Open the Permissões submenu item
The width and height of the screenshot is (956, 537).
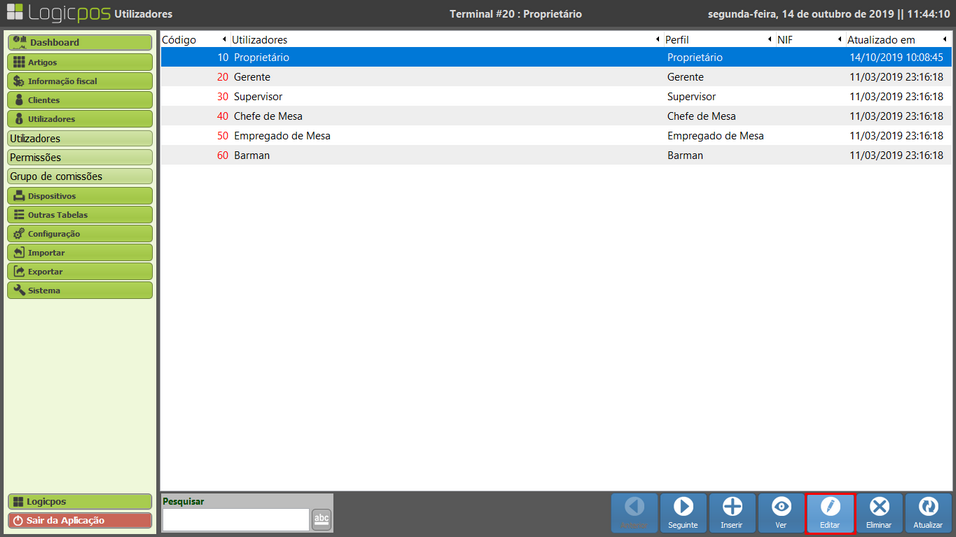[x=80, y=158]
